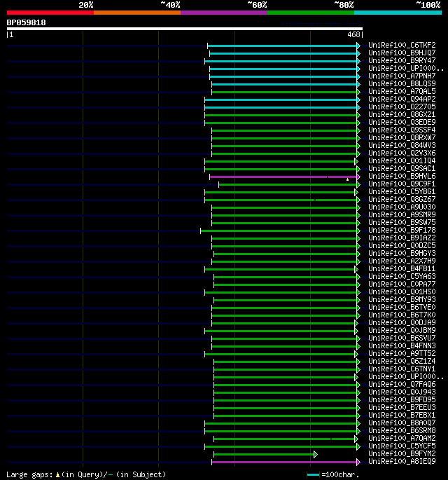This screenshot has width=448, height=480.
Task: Click the green ~80% identity legend segment
Action: (x=311, y=13)
